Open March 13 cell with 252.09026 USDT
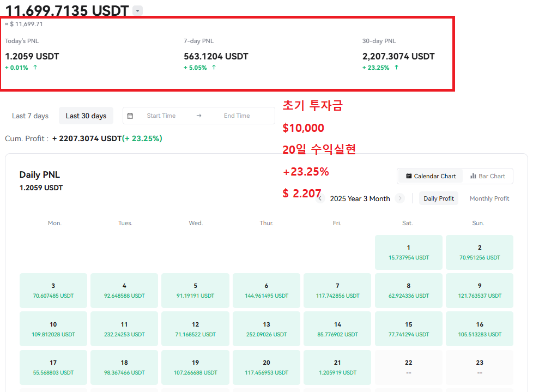Image resolution: width=533 pixels, height=392 pixels. 266,329
